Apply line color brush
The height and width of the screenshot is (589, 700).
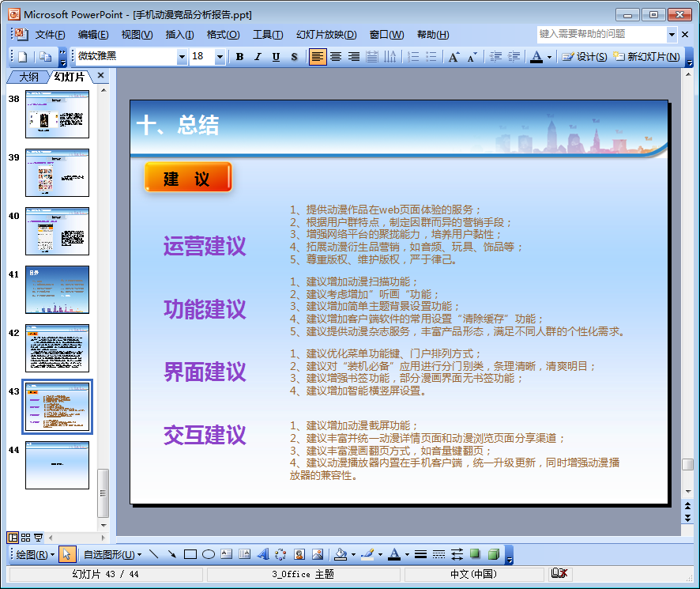click(x=367, y=554)
